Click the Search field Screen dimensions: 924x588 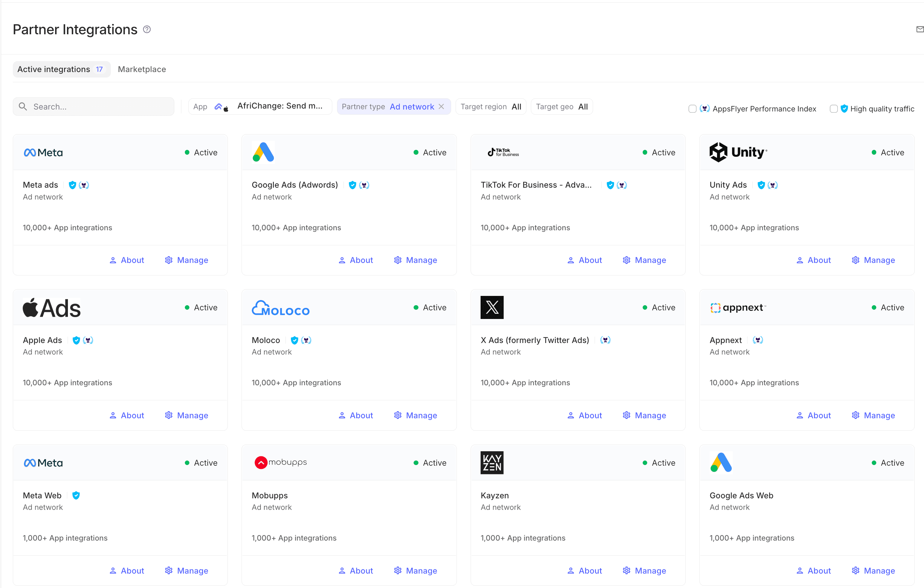click(94, 107)
